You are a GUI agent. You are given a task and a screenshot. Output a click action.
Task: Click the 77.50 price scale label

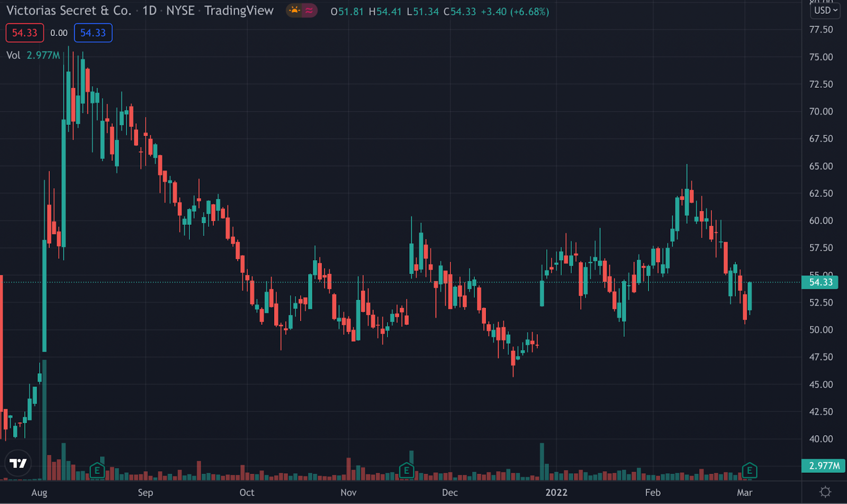point(821,30)
